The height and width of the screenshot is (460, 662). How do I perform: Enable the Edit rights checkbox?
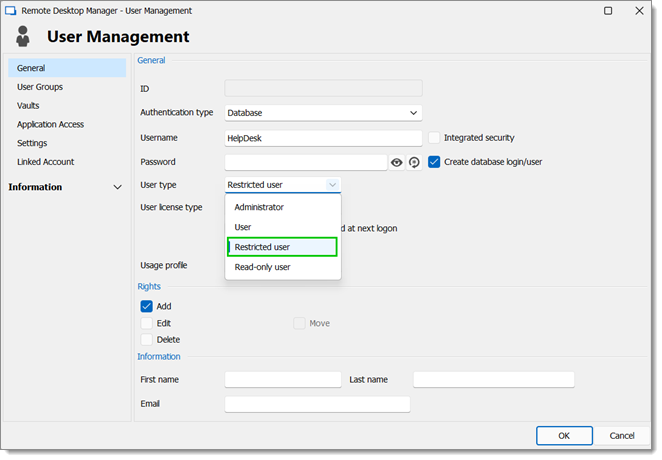pyautogui.click(x=147, y=323)
